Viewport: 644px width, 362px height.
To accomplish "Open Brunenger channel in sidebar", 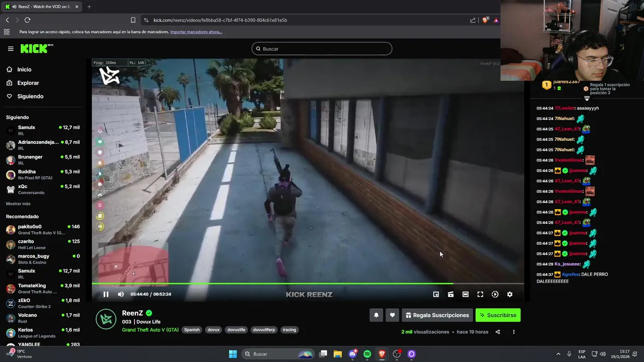I will [x=43, y=159].
